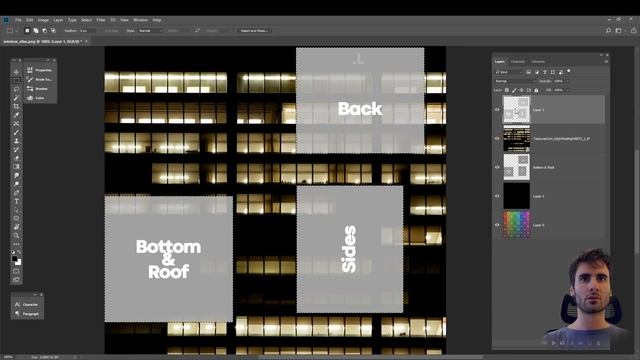This screenshot has width=640, height=360.
Task: Open the layer filter Kind dropdown
Action: (x=509, y=72)
